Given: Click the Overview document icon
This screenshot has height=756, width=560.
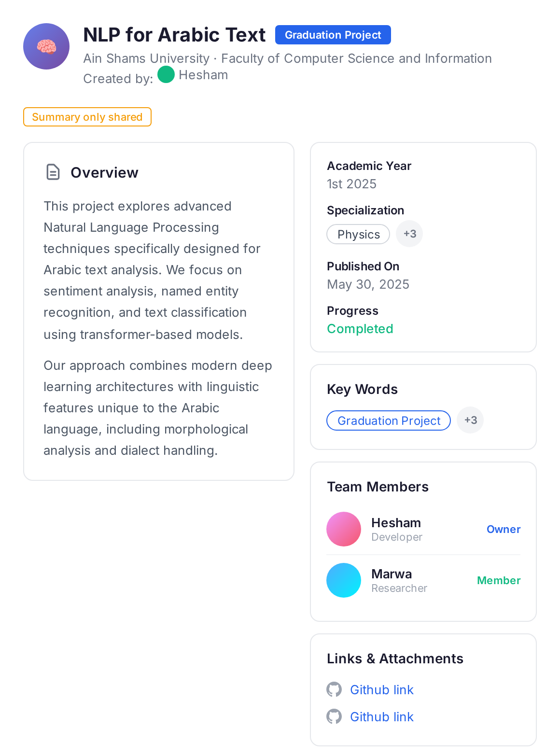Looking at the screenshot, I should pyautogui.click(x=53, y=172).
